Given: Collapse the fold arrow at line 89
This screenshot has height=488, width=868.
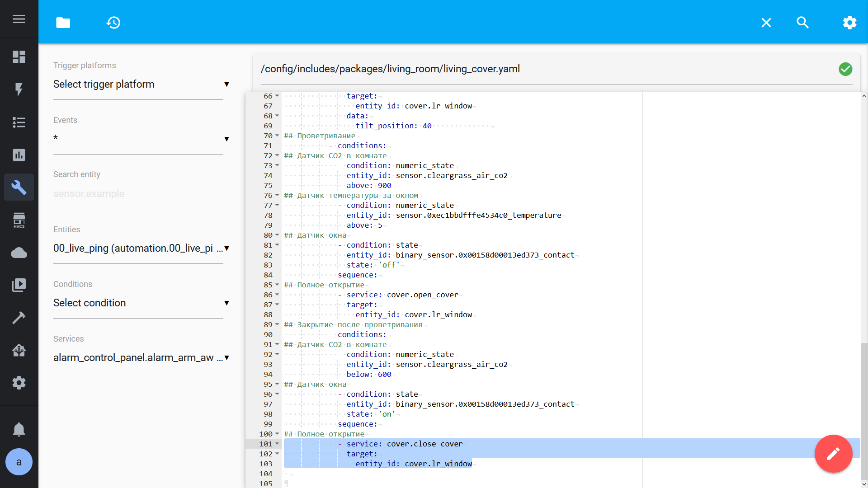Looking at the screenshot, I should (x=277, y=324).
